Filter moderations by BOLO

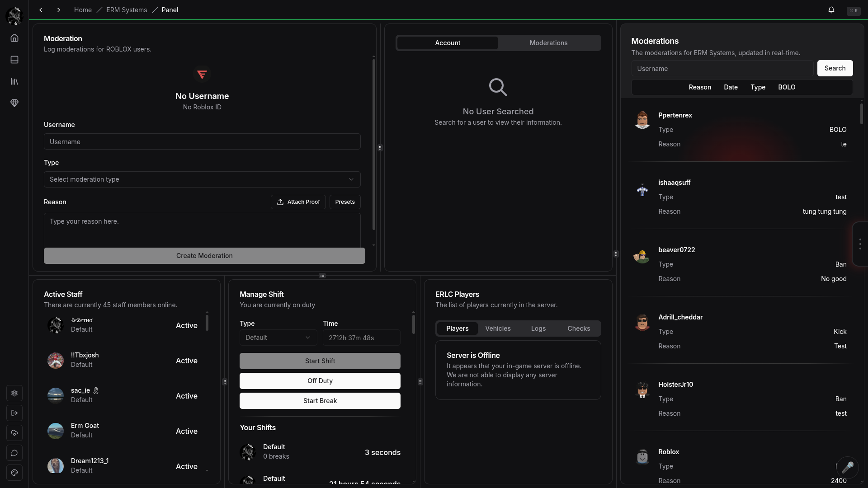[x=787, y=87]
